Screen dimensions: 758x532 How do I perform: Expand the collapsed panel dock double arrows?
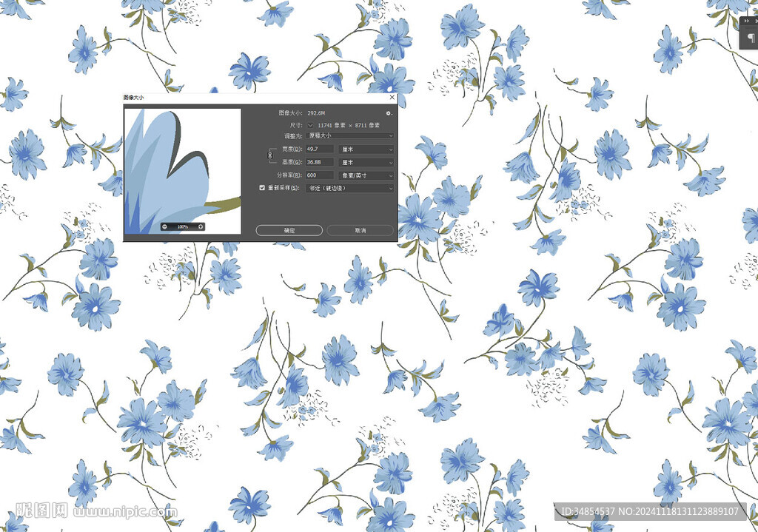(x=747, y=21)
